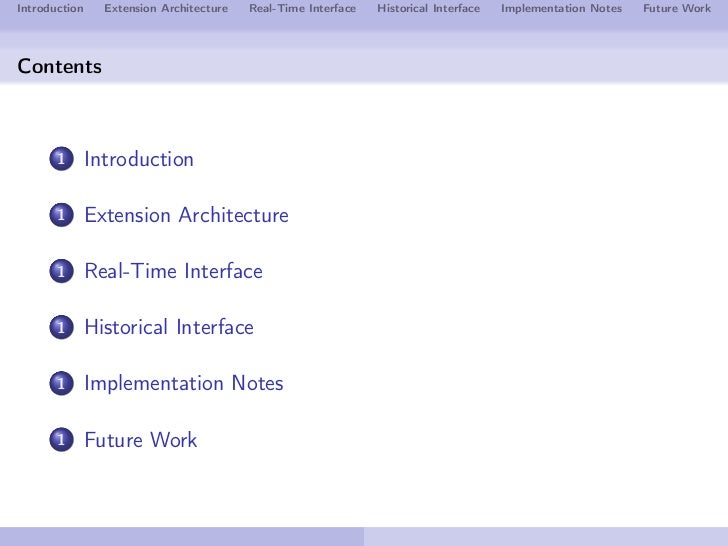Follow the Historical Interface contents link
Viewport: 728px width, 546px height.
point(169,327)
